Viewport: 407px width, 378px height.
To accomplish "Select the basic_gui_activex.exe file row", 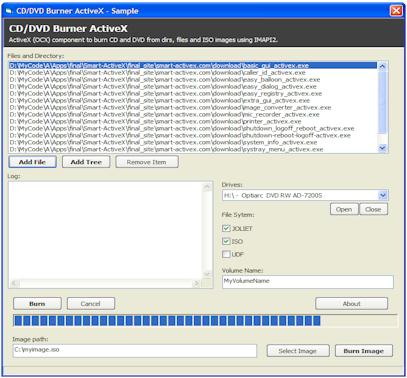I will click(x=193, y=65).
